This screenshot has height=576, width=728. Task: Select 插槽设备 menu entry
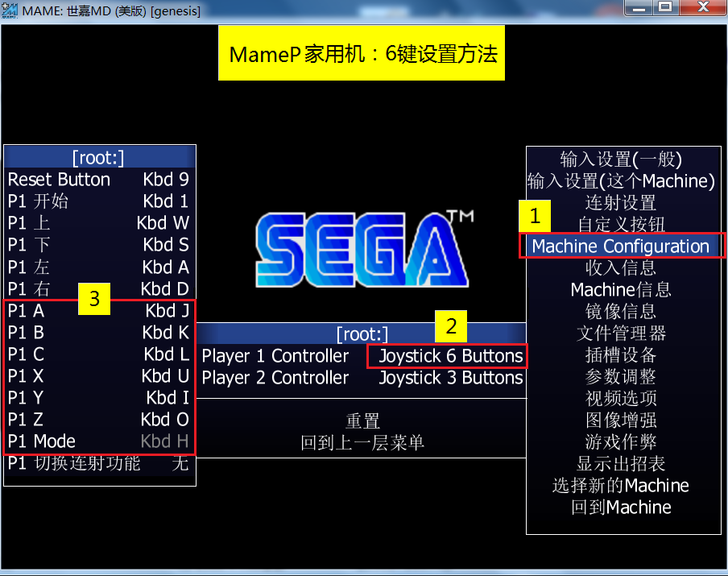click(621, 355)
